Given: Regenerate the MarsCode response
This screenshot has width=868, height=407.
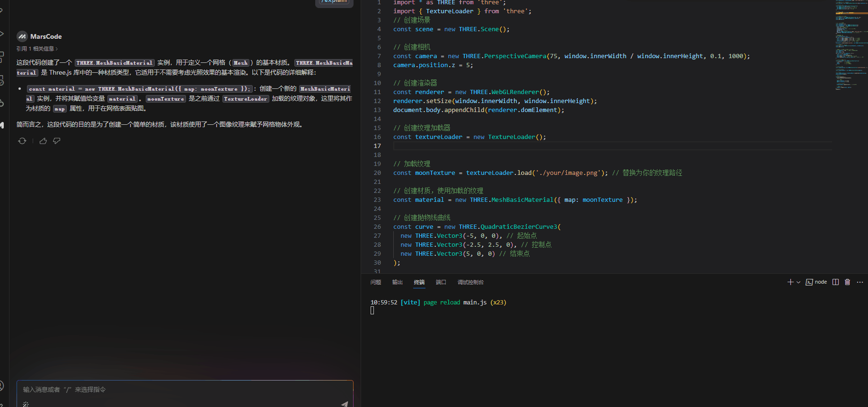Looking at the screenshot, I should (22, 141).
